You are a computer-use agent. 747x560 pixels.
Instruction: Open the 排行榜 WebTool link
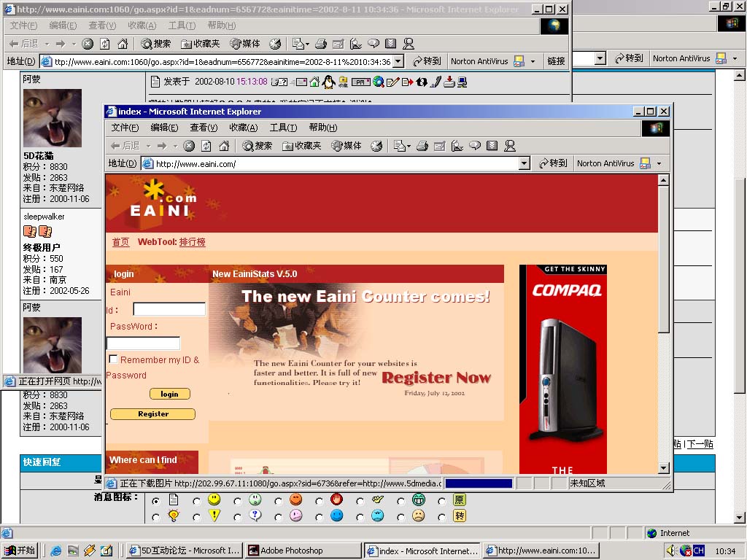click(192, 242)
